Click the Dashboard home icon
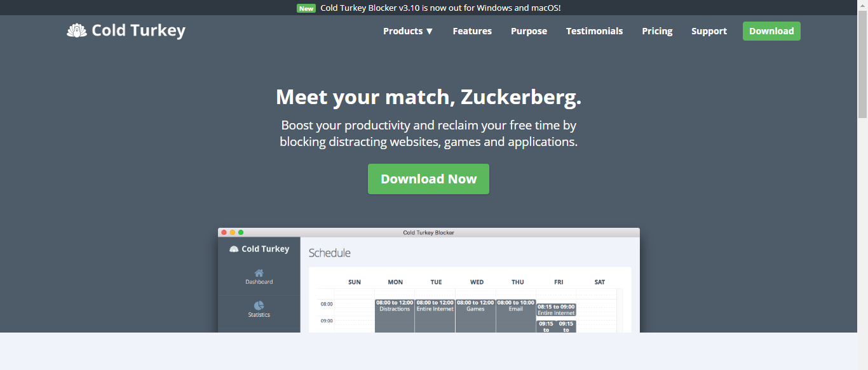The height and width of the screenshot is (370, 868). click(259, 273)
